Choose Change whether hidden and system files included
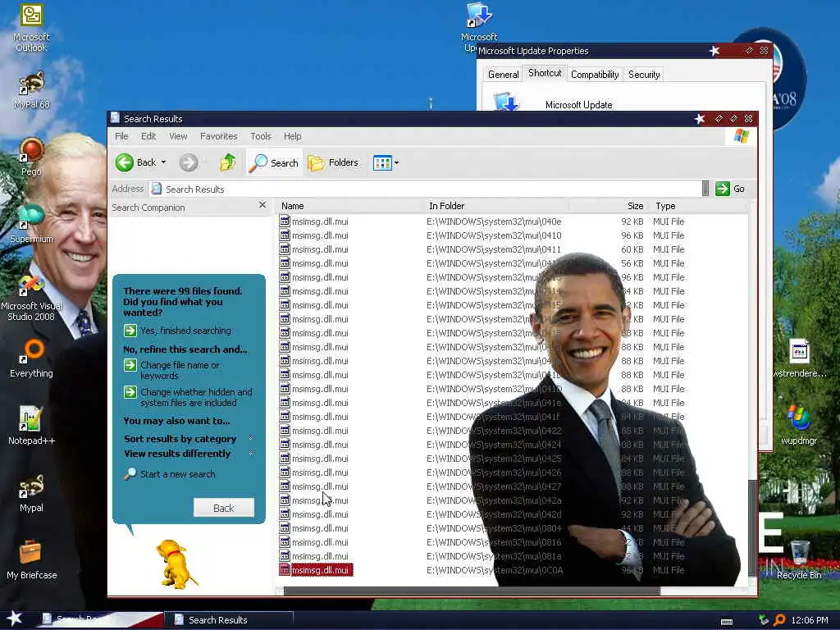This screenshot has width=840, height=630. tap(188, 397)
